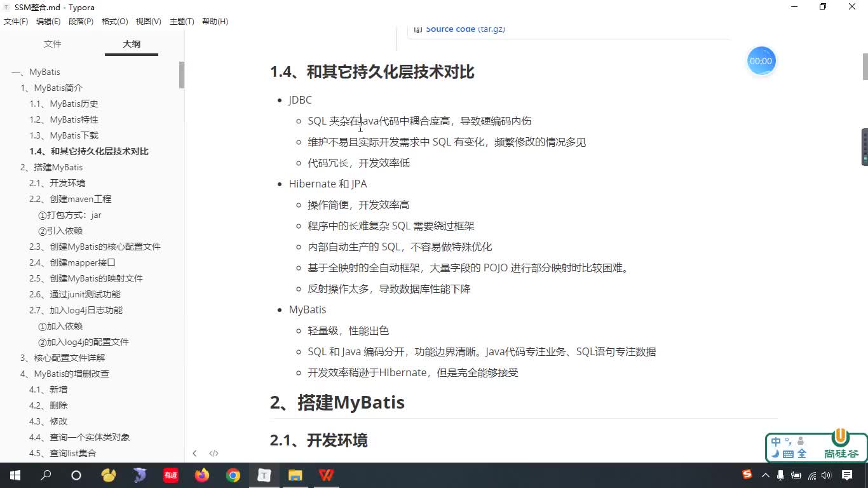Jump to outline item 1、MyBatis简介
The height and width of the screenshot is (488, 868).
[51, 88]
